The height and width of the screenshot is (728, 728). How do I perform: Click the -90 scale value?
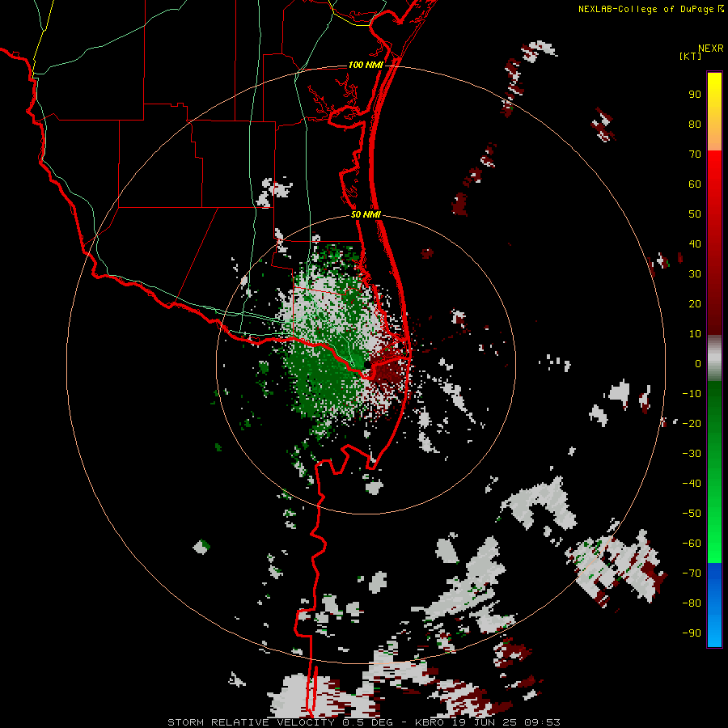(692, 633)
